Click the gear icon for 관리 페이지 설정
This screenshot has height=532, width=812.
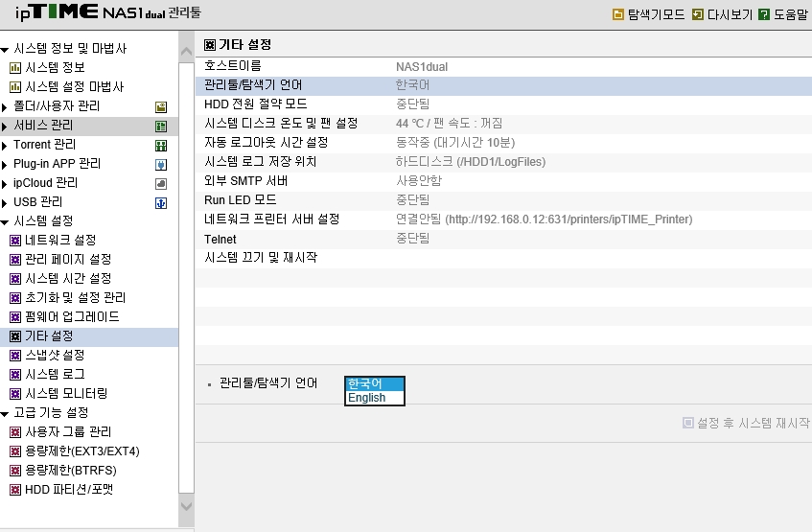coord(15,260)
